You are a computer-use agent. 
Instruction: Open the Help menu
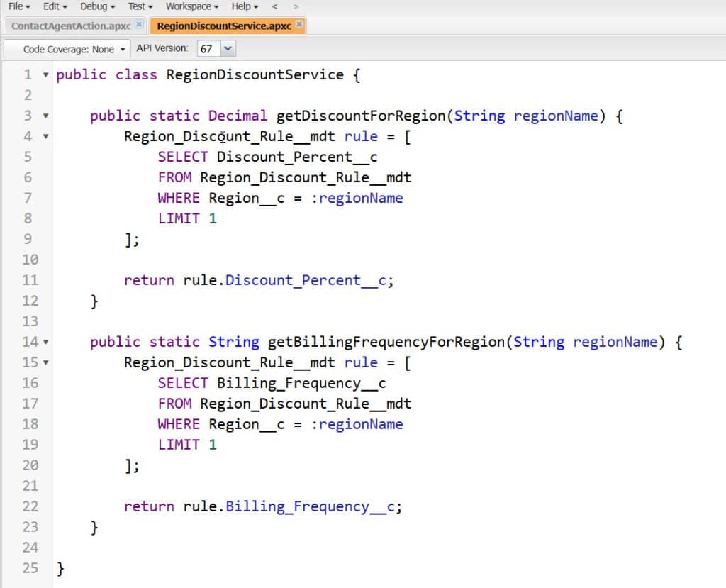click(245, 6)
